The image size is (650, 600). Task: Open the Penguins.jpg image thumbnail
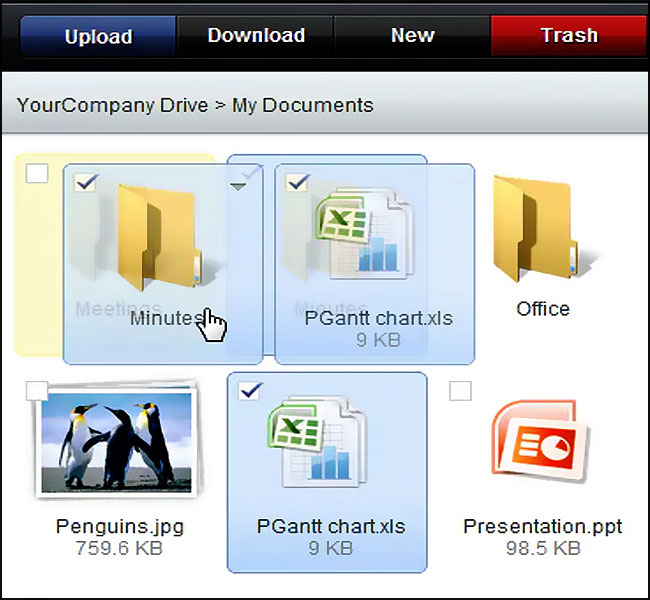click(x=115, y=440)
